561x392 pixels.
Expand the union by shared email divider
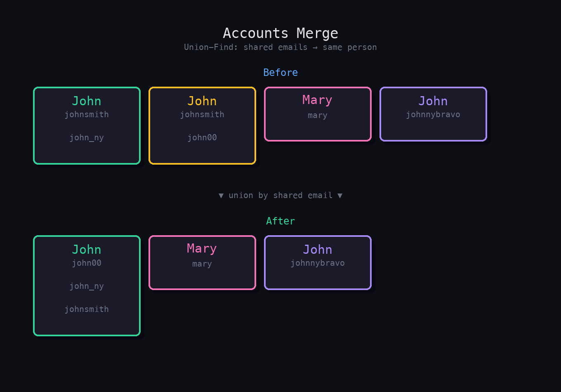[x=280, y=195]
